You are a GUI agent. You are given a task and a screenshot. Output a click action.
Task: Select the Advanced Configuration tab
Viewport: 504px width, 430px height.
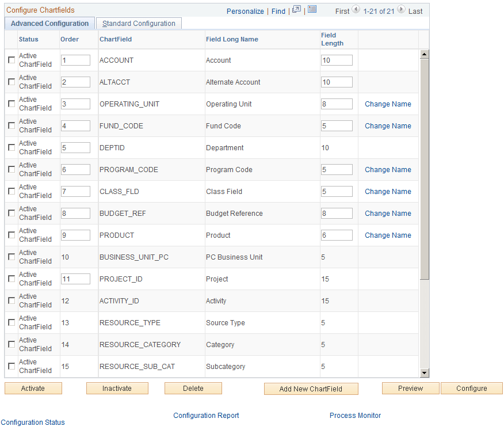point(49,24)
